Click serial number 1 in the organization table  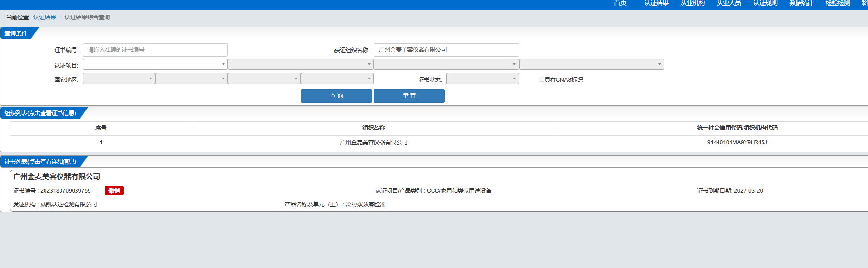point(101,142)
